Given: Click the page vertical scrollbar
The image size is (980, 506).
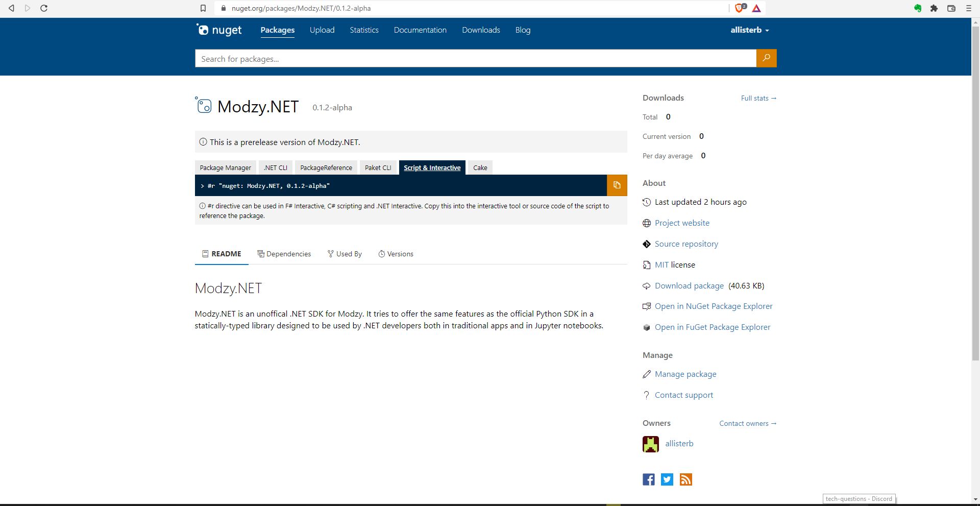Looking at the screenshot, I should pos(975,194).
